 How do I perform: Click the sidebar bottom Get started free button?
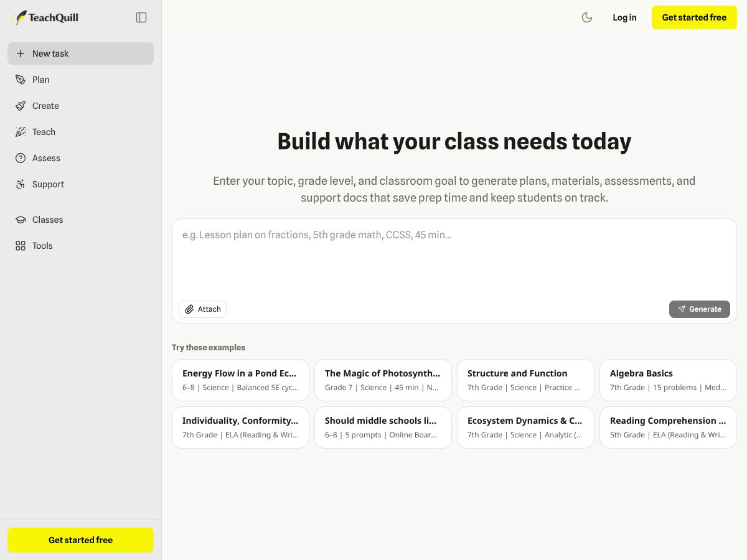tap(80, 540)
